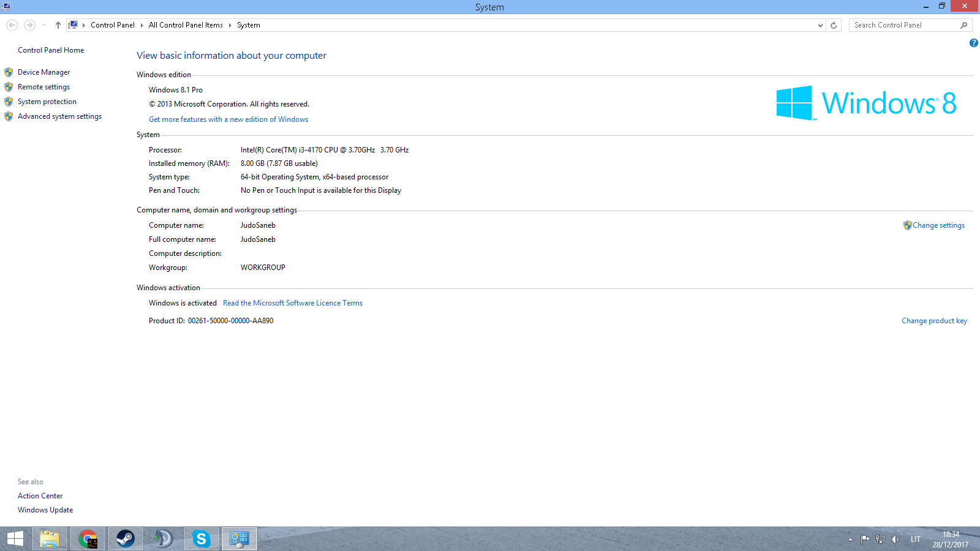Open the Help question mark icon
The width and height of the screenshot is (980, 551).
[x=973, y=43]
